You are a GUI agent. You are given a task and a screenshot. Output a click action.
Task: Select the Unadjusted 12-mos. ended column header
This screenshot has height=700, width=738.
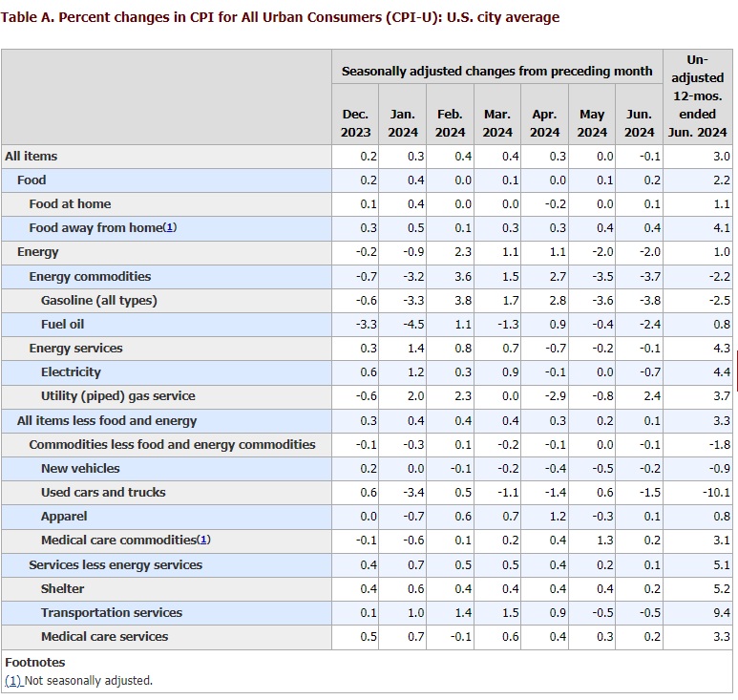[x=705, y=95]
